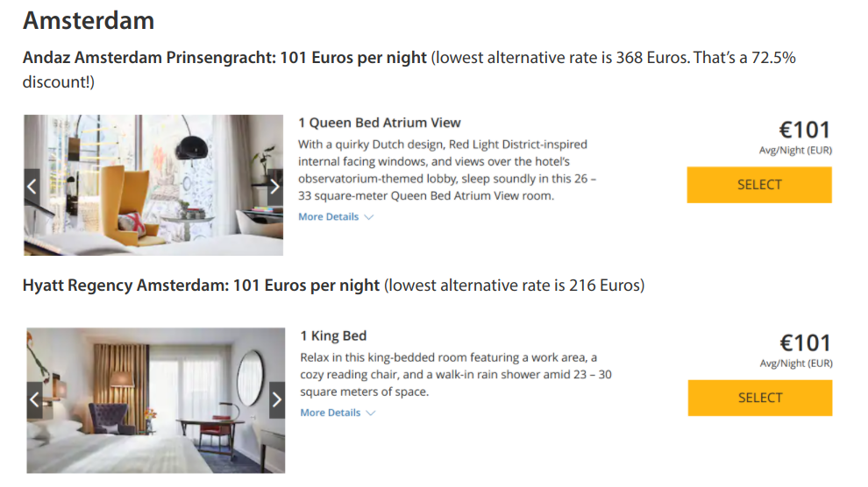This screenshot has height=487, width=868.
Task: Advance to next Hyatt Regency room photo
Action: click(276, 399)
